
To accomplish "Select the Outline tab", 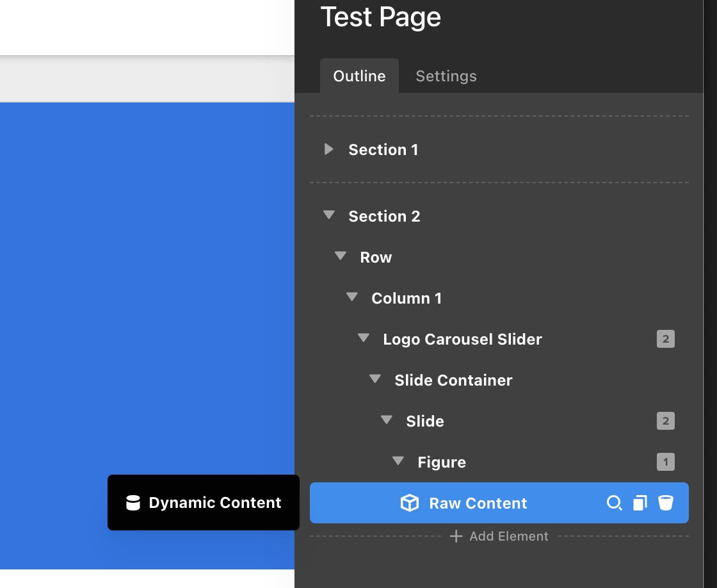I will [x=359, y=76].
